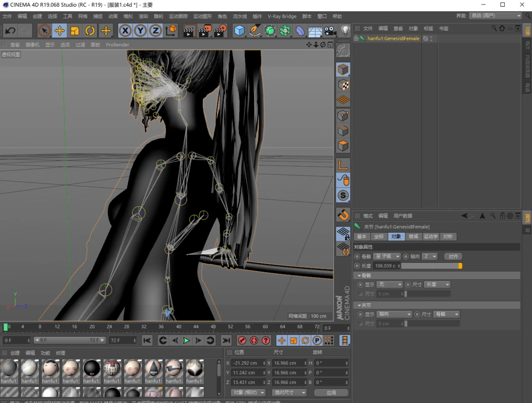Viewport: 532px width, 403px height.
Task: Switch to the 坐标 attribute tab
Action: click(379, 237)
